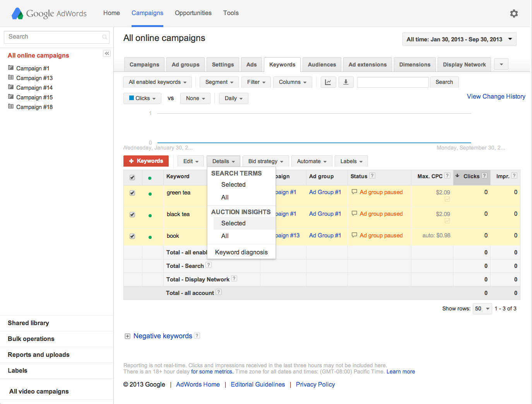Open the settings gear menu
Image resolution: width=532 pixels, height=404 pixels.
click(x=514, y=14)
